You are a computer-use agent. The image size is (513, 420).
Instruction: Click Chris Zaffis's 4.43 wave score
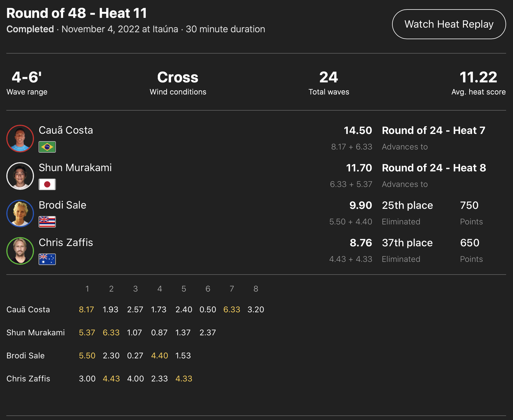click(111, 379)
